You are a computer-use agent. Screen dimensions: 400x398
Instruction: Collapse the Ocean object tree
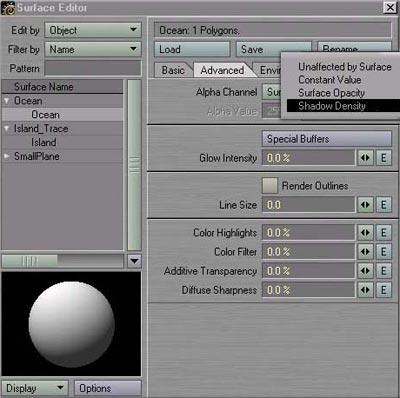(x=6, y=101)
